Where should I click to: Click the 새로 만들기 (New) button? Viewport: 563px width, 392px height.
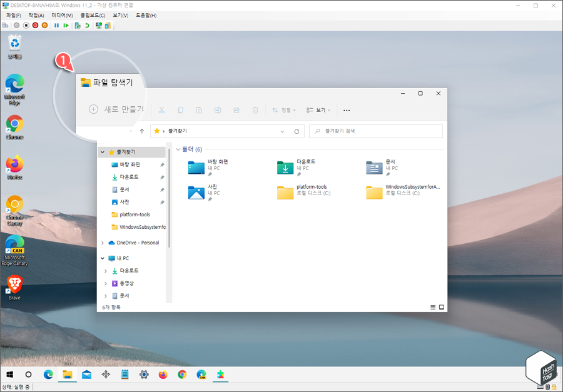pos(116,110)
